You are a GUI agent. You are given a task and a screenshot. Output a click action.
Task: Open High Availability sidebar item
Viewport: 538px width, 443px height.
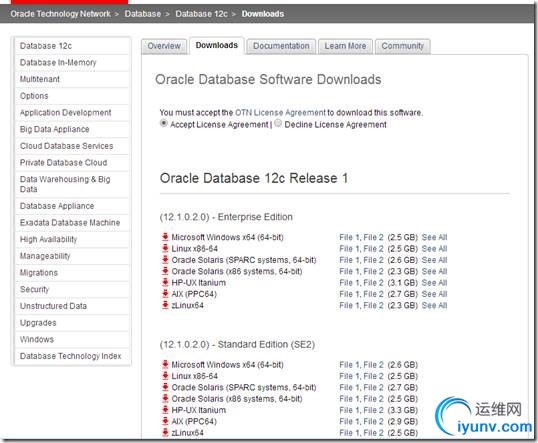(x=72, y=240)
